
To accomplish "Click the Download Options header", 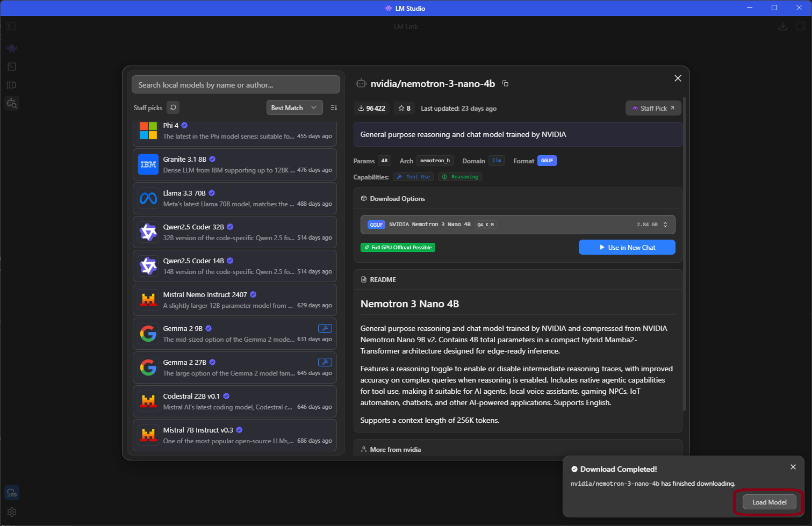I will click(x=397, y=198).
